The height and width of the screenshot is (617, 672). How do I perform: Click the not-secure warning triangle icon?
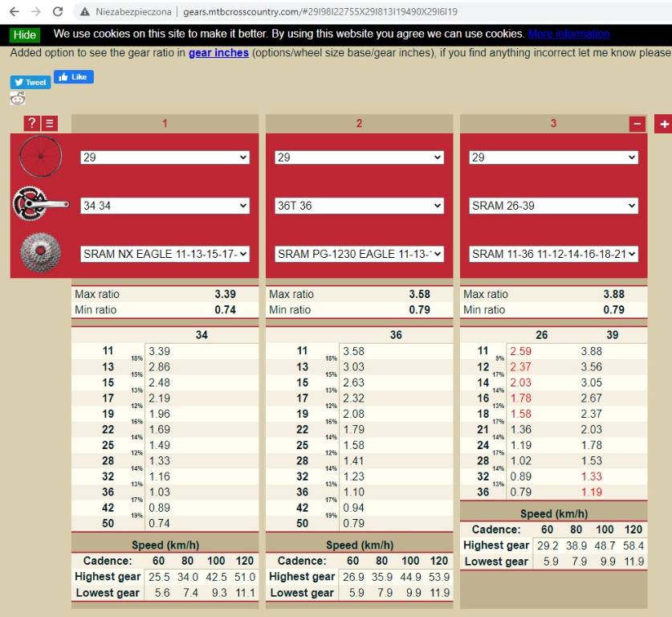(x=85, y=12)
